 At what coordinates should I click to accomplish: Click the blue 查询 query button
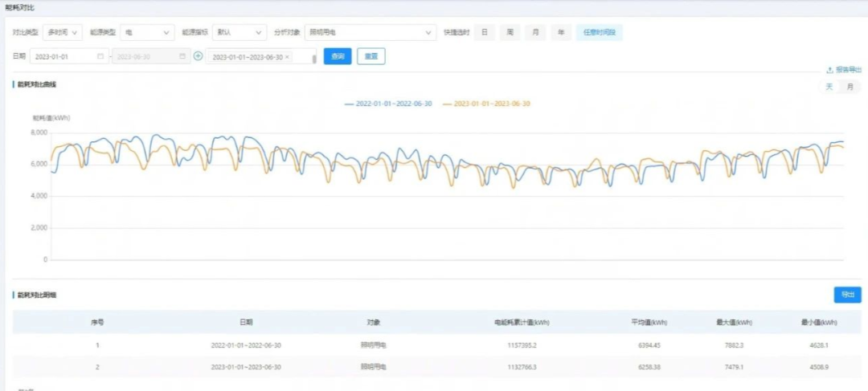coord(338,57)
